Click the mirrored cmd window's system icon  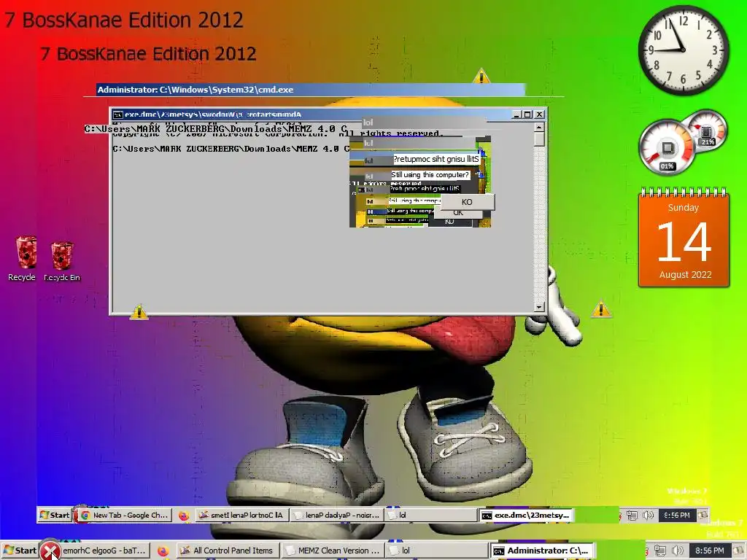click(117, 114)
